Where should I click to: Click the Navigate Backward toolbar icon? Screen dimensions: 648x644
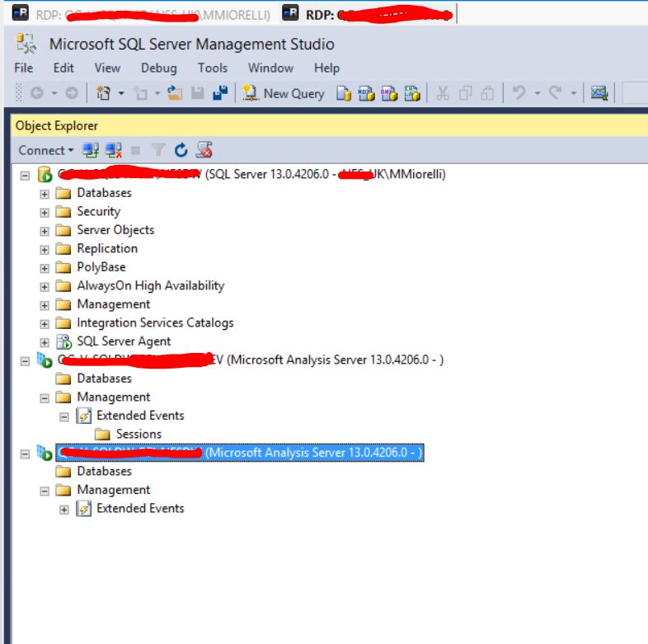[x=37, y=93]
